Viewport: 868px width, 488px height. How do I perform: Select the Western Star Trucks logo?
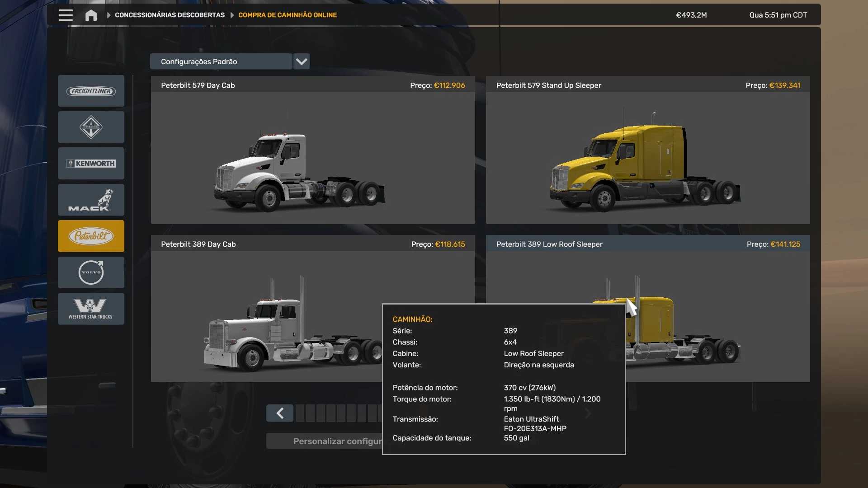point(91,309)
